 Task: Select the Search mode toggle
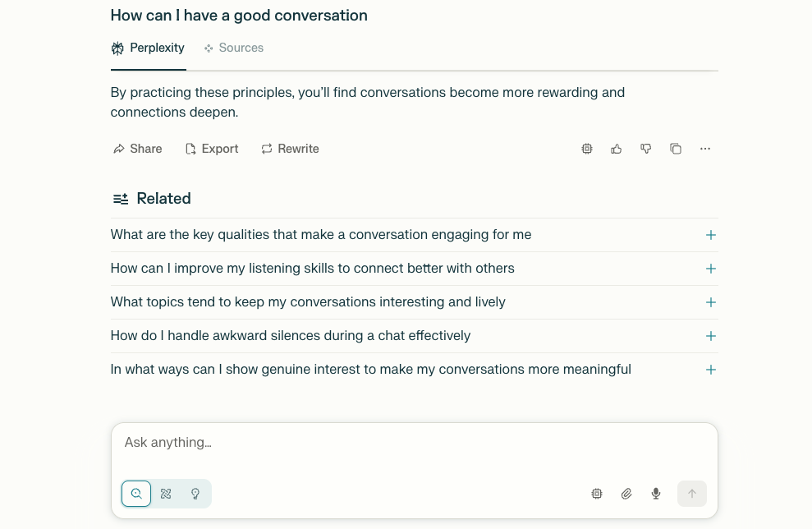136,494
